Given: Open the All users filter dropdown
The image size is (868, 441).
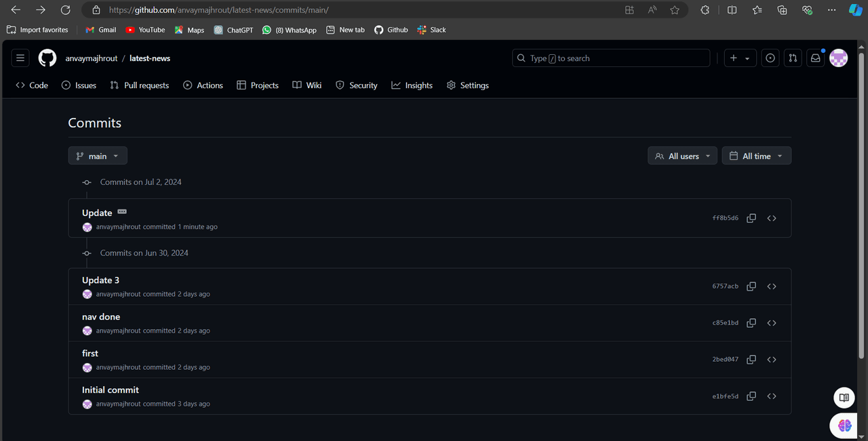Looking at the screenshot, I should click(x=683, y=156).
